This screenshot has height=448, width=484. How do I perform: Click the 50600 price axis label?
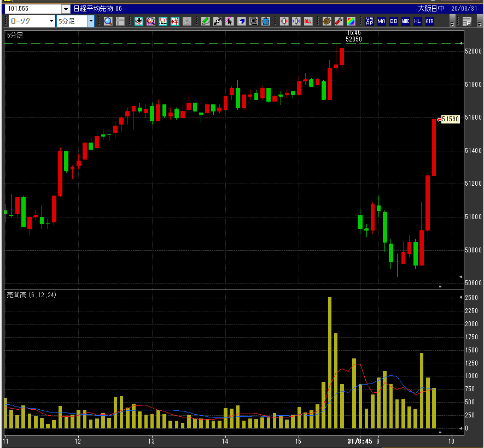473,283
